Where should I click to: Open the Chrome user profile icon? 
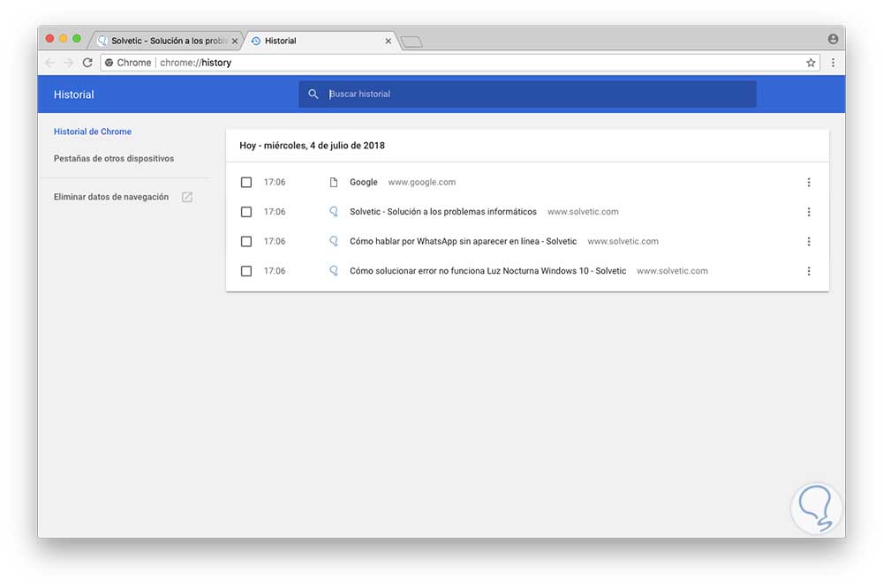tap(833, 39)
